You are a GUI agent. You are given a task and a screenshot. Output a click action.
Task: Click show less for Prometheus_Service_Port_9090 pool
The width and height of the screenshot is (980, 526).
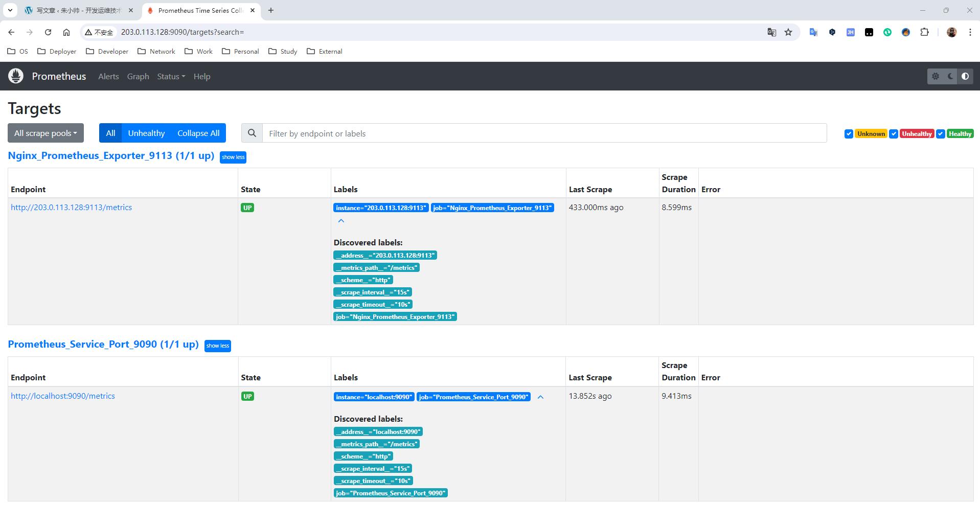217,346
